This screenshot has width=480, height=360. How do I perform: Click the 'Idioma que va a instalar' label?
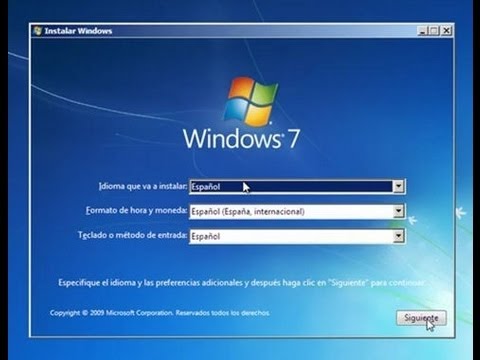tap(143, 186)
